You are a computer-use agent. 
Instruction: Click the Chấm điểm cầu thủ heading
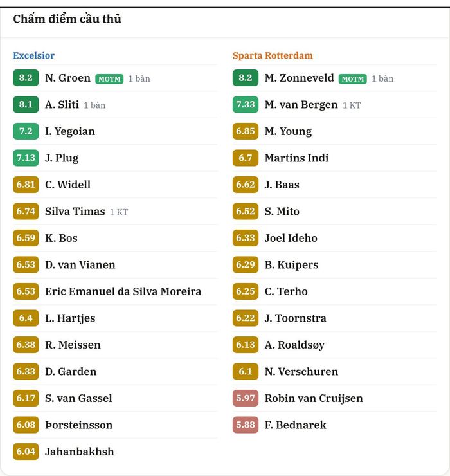tap(67, 19)
